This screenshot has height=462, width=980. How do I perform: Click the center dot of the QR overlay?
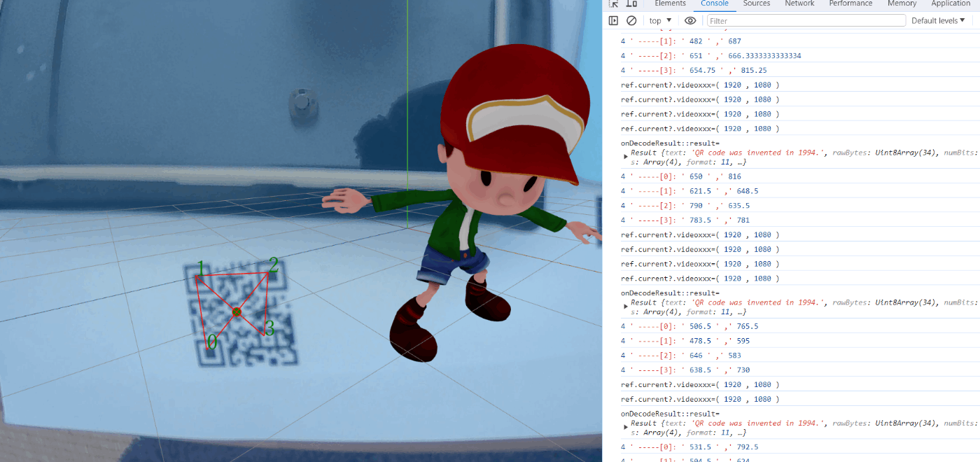click(237, 311)
